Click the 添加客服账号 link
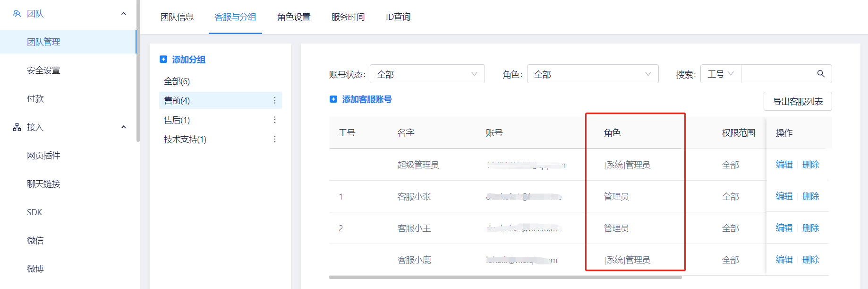 pos(367,99)
